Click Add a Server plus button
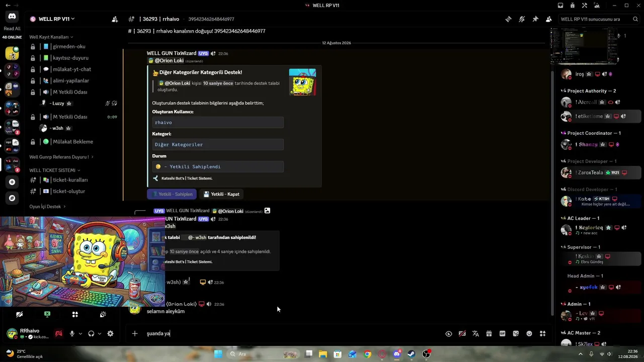 pos(12,182)
